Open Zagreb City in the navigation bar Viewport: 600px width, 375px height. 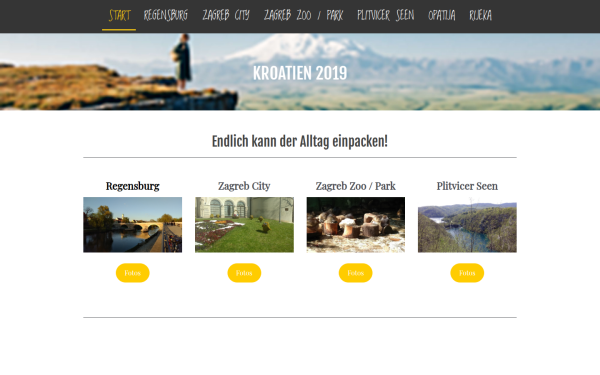pos(226,16)
